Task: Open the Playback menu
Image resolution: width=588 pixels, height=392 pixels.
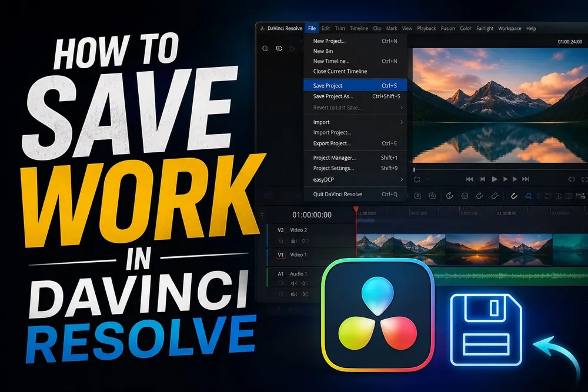Action: tap(426, 28)
